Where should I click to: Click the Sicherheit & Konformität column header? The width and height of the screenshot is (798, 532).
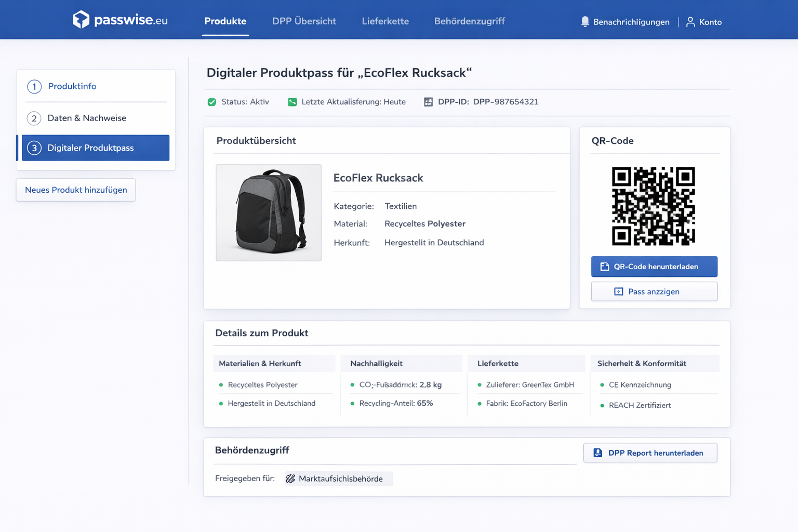point(655,364)
